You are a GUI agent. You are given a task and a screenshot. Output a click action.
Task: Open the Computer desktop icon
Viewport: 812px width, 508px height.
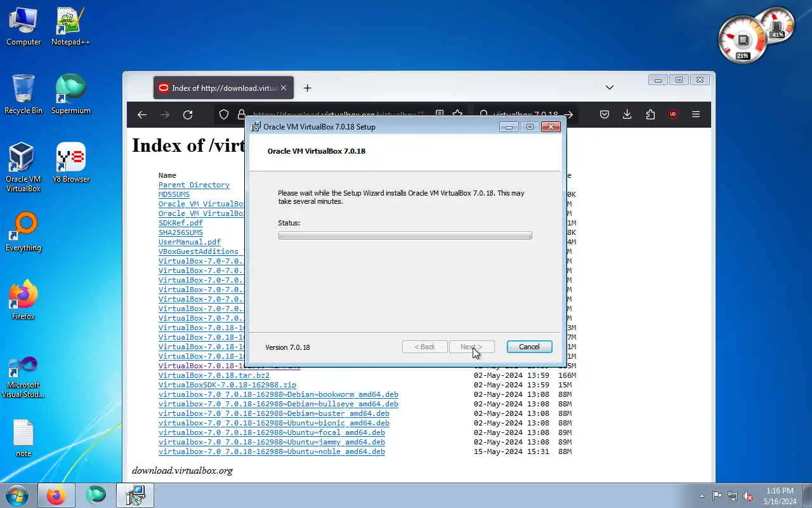pos(23,27)
